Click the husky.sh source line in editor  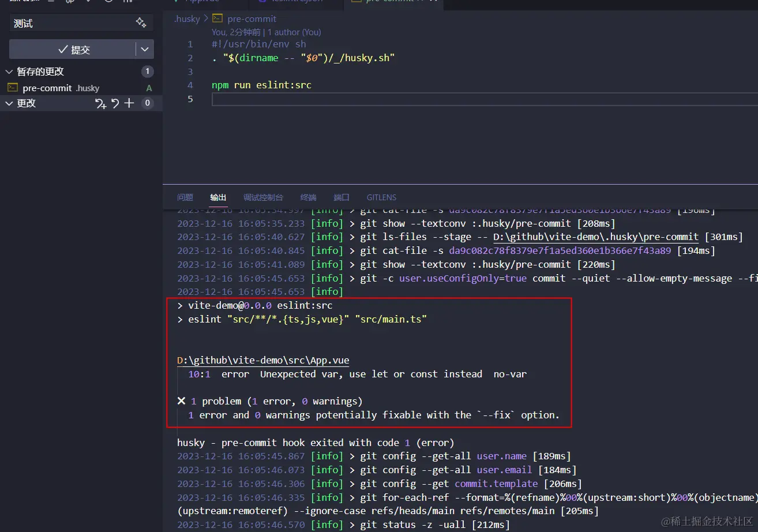click(303, 58)
